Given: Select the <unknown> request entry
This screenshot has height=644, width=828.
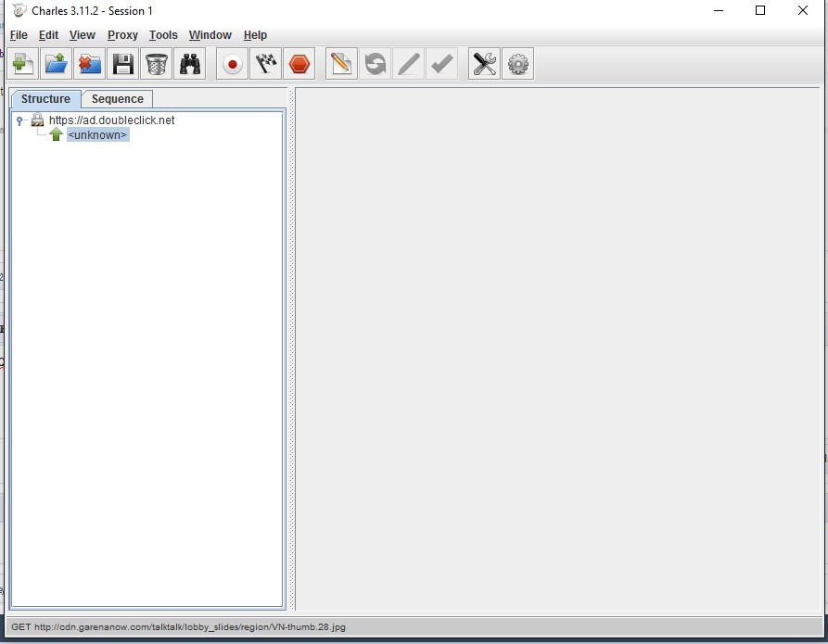Looking at the screenshot, I should pos(97,135).
